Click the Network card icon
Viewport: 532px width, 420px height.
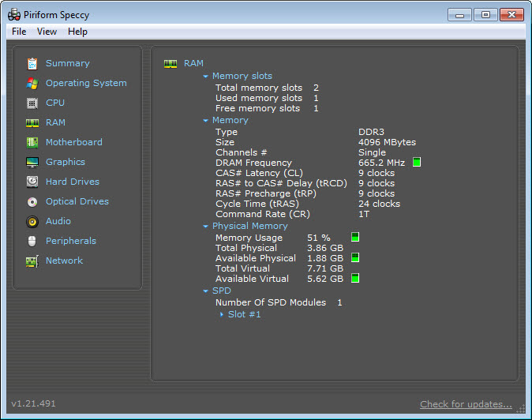coord(32,261)
